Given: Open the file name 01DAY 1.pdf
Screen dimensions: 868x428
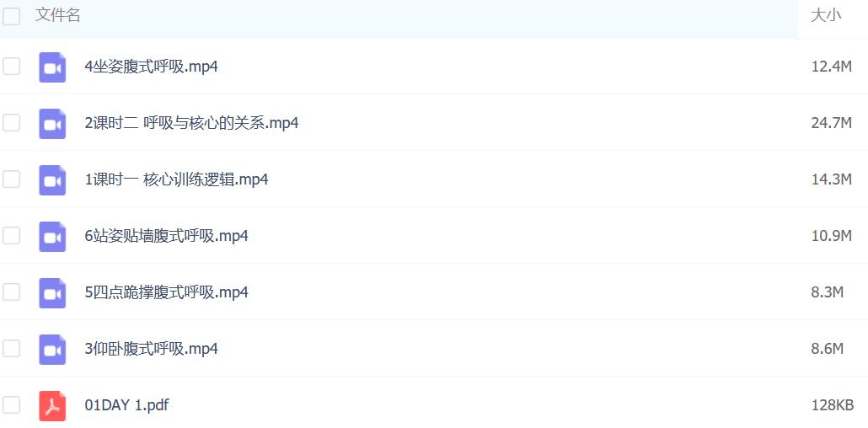Looking at the screenshot, I should coord(126,405).
